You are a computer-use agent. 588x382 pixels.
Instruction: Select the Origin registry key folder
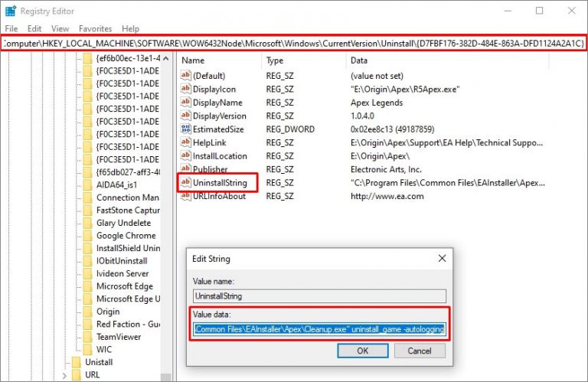point(108,312)
